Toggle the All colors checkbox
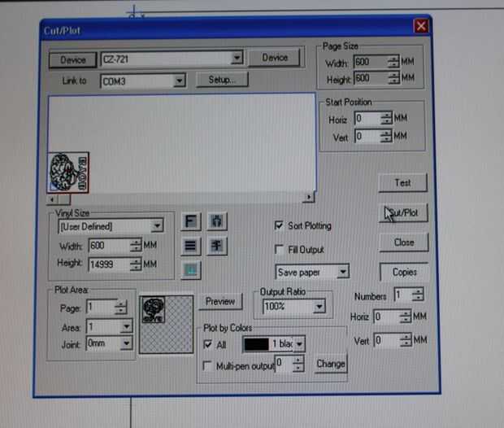 [x=208, y=345]
